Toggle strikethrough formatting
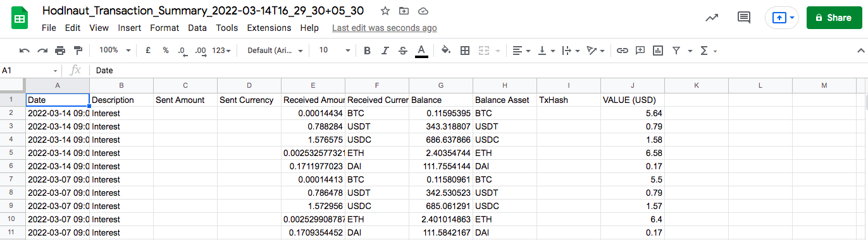 [x=403, y=51]
